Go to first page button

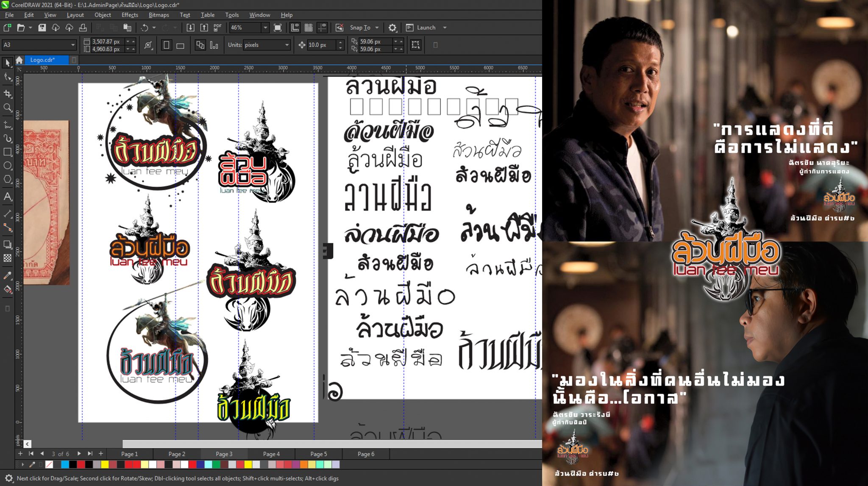tap(31, 453)
